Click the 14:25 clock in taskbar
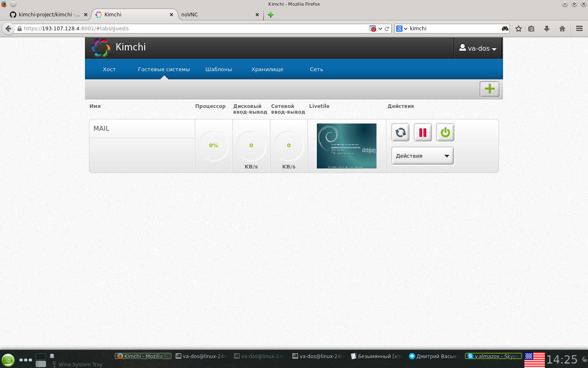 pyautogui.click(x=562, y=360)
